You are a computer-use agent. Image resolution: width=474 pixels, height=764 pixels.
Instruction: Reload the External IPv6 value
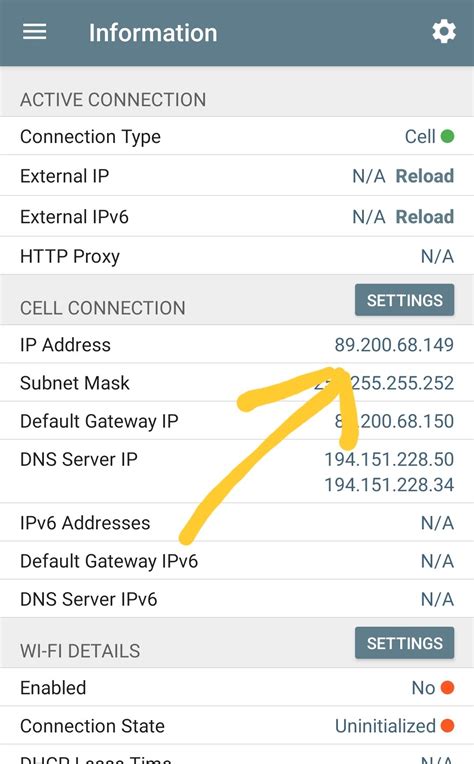tap(425, 217)
